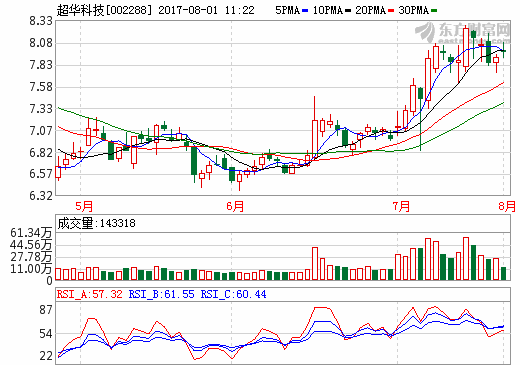Click the green 30PMA legend swatch
Screen dimensions: 520x365
[x=434, y=11]
